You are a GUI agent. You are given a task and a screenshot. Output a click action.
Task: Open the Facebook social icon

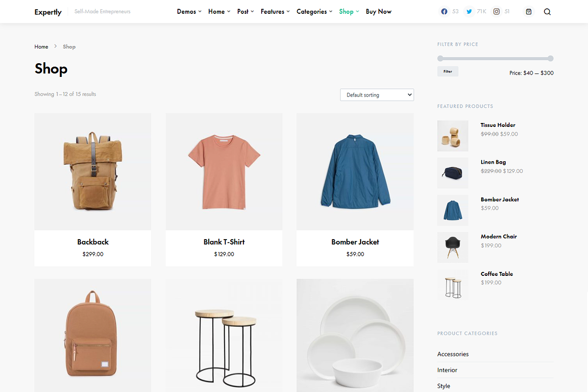click(444, 12)
